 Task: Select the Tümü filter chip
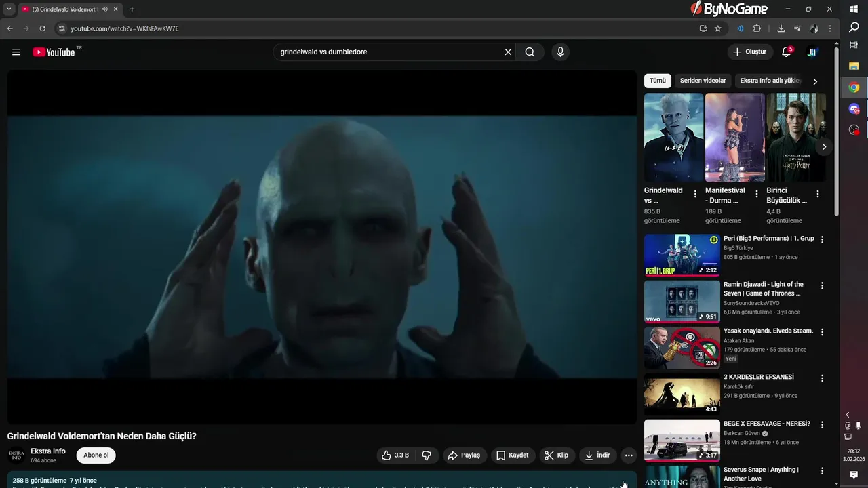(x=658, y=81)
